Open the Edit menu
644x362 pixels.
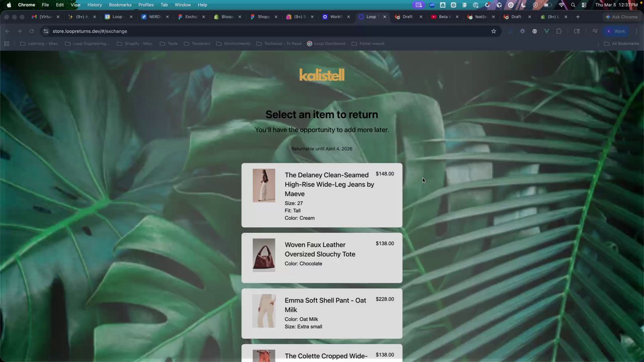[60, 5]
